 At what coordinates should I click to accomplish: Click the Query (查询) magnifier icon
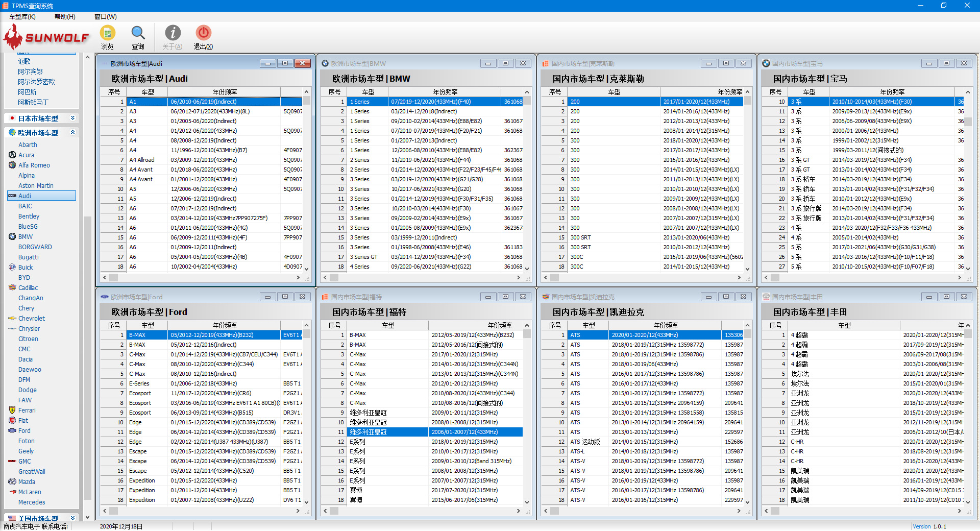(x=138, y=33)
